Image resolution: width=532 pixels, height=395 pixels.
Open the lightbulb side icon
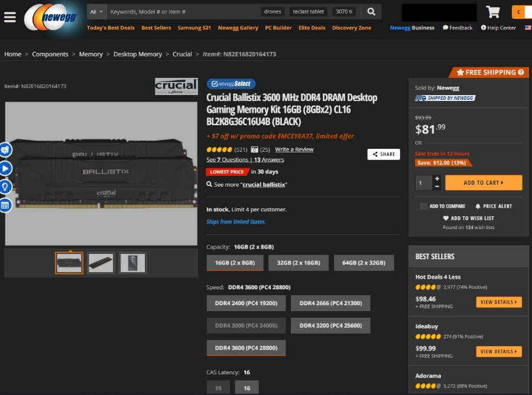click(x=5, y=187)
